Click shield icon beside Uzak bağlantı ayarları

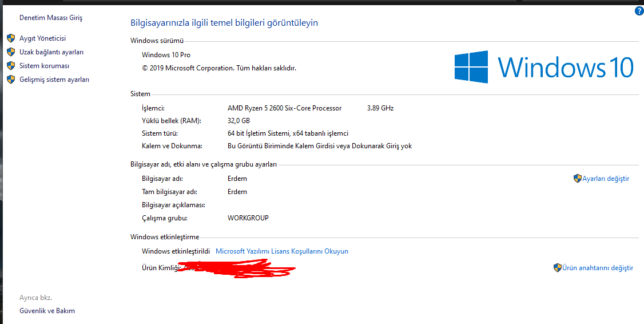coord(11,52)
